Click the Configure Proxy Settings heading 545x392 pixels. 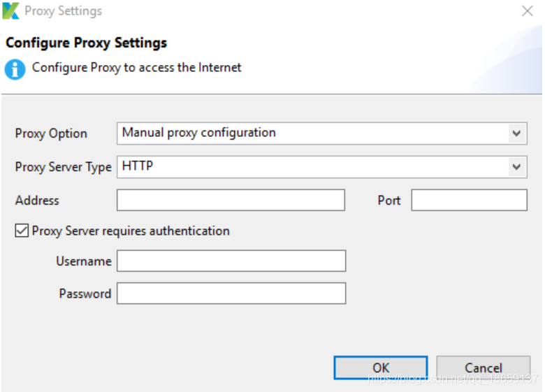[86, 43]
